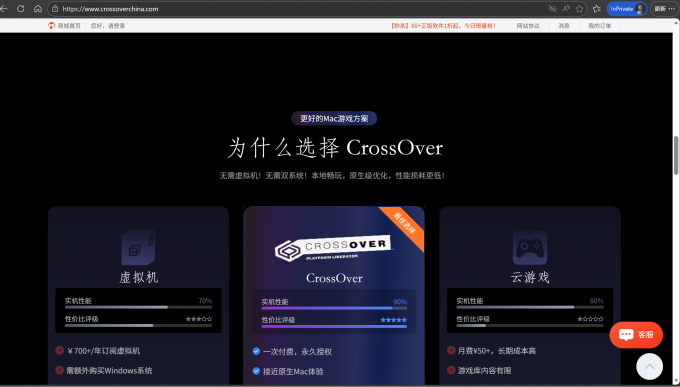680x387 pixels.
Task: Click the 最佳选择 orange corner ribbon
Action: [404, 223]
